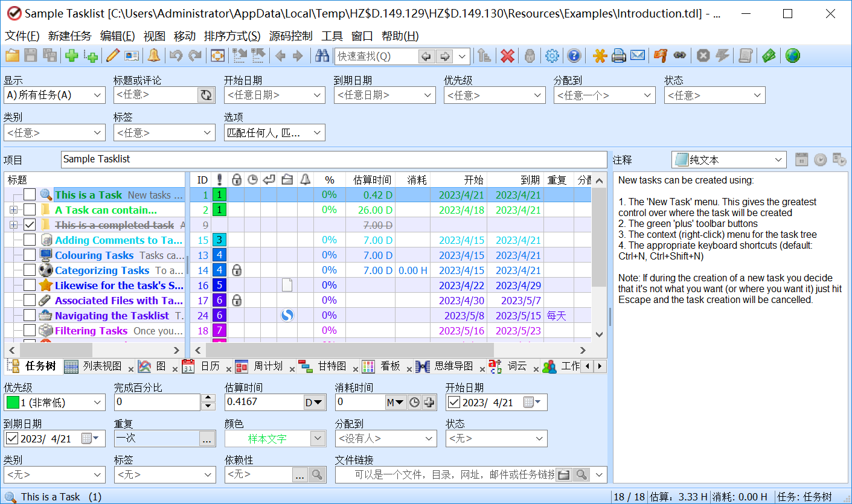Uncheck the 开始日期 date checkbox
This screenshot has width=852, height=504.
454,402
